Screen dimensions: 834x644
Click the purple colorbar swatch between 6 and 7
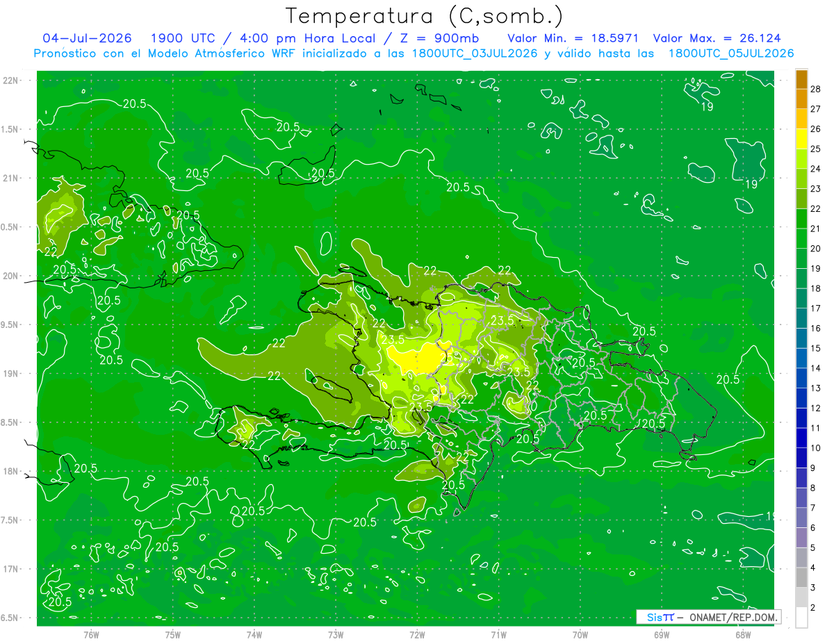pos(801,518)
